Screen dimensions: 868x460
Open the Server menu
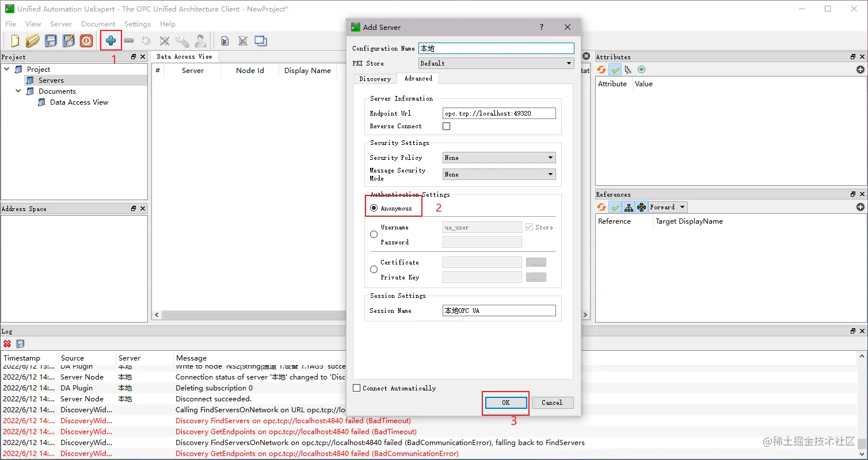[x=61, y=24]
